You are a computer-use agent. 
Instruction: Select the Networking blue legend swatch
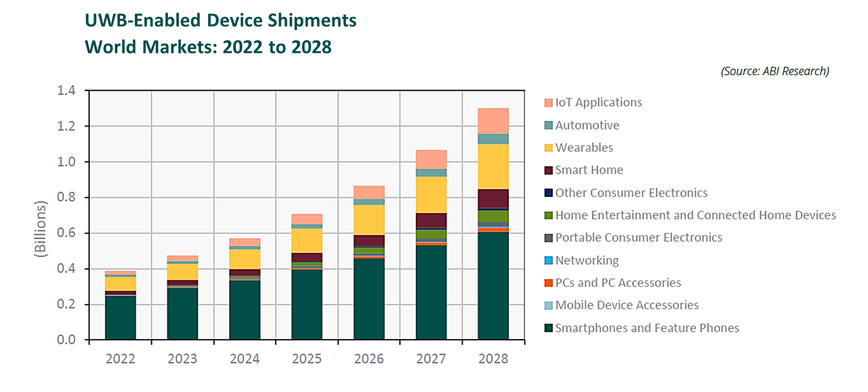[x=548, y=260]
